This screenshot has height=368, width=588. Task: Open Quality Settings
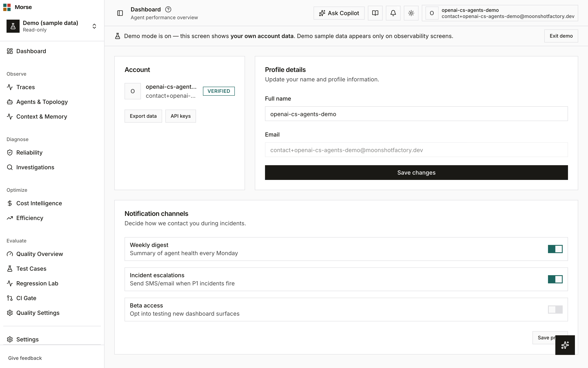point(52,313)
